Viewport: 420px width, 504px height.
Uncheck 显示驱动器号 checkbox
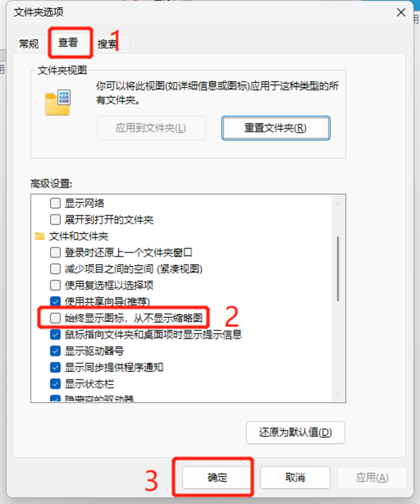(x=55, y=351)
